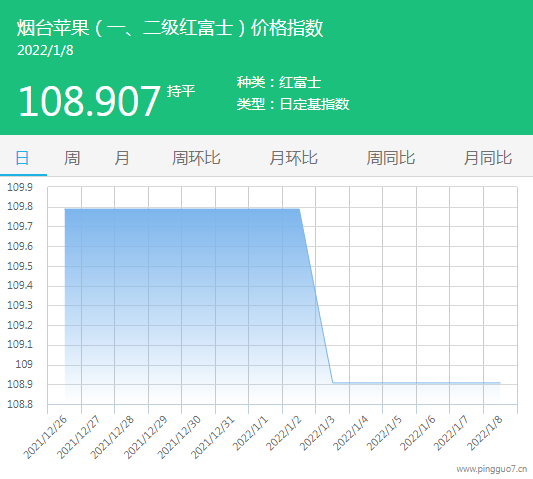Click the 2021/12/26 x-axis label
Screen dimensions: 533x479
pyautogui.click(x=46, y=437)
